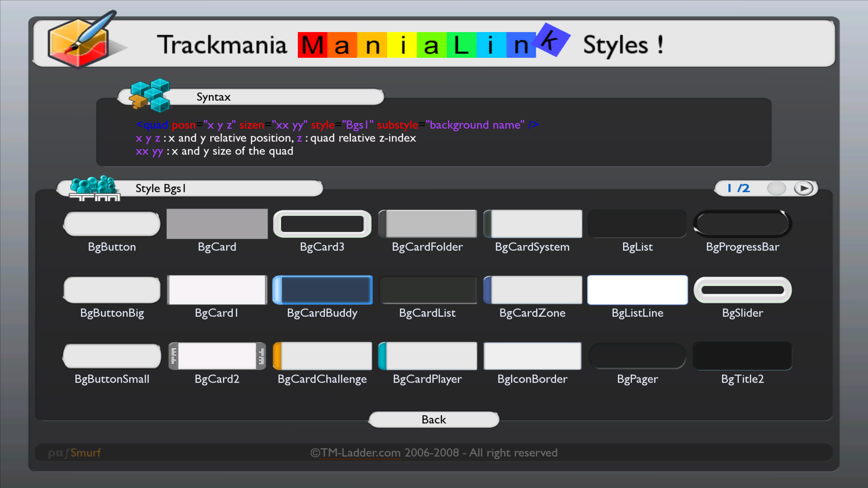Select the BgCard gray sample
868x488 pixels.
click(x=217, y=224)
